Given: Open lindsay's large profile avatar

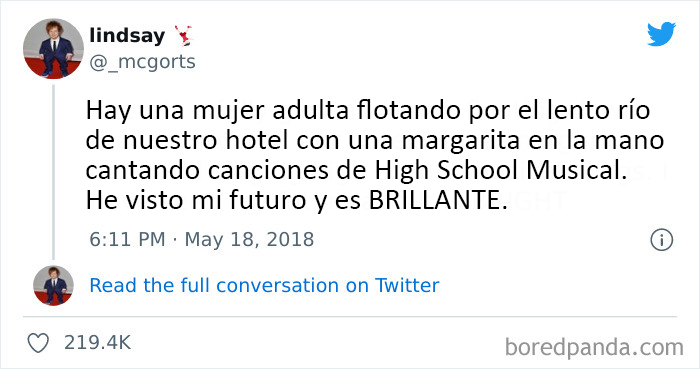Looking at the screenshot, I should (x=53, y=49).
